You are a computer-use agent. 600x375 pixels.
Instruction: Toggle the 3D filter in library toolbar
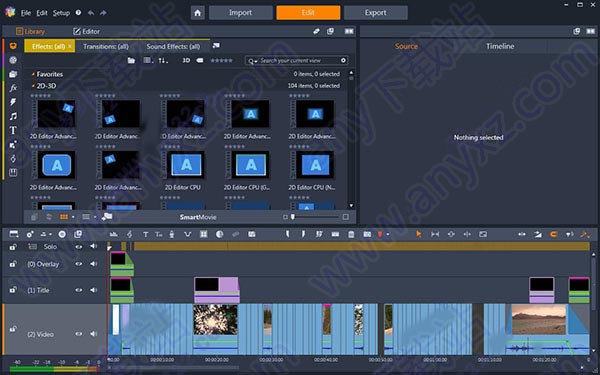click(186, 60)
